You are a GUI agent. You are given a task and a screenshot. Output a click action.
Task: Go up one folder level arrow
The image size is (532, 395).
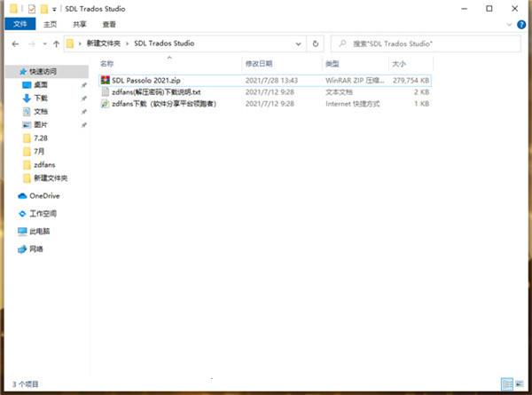tap(57, 43)
